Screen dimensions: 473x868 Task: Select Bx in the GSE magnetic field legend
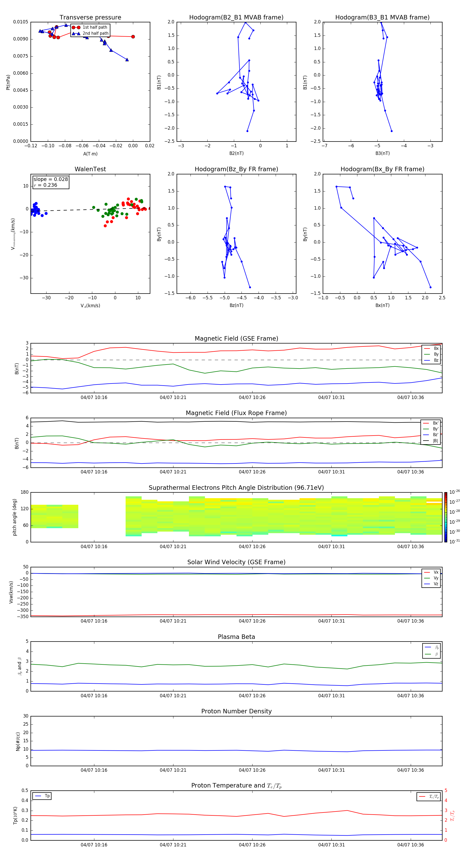click(x=431, y=349)
